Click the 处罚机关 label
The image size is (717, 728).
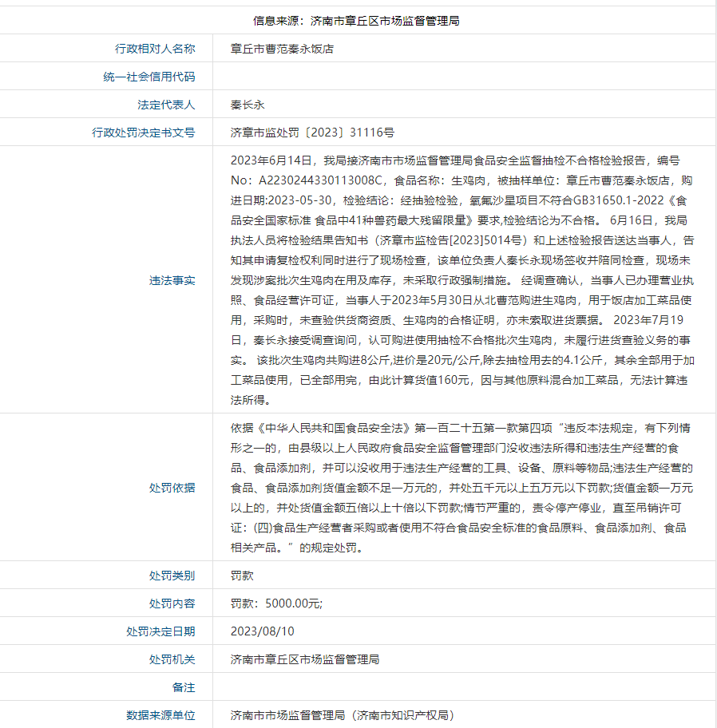(172, 659)
